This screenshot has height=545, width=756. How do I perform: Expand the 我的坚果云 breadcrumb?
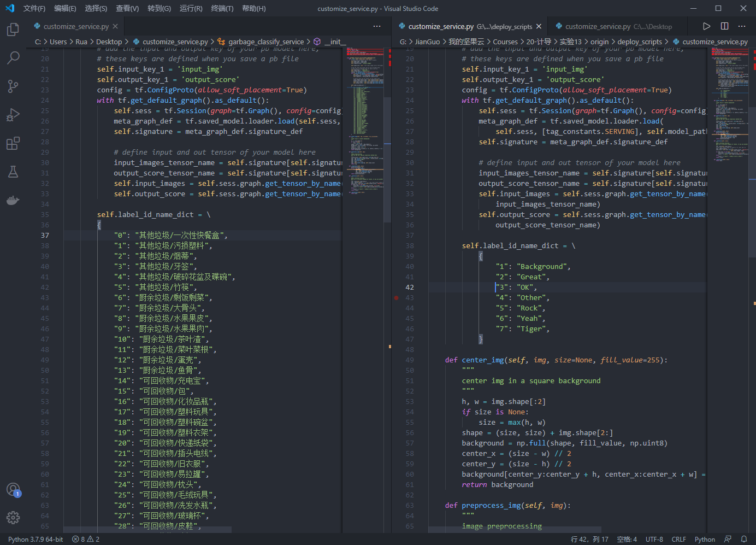pyautogui.click(x=466, y=42)
